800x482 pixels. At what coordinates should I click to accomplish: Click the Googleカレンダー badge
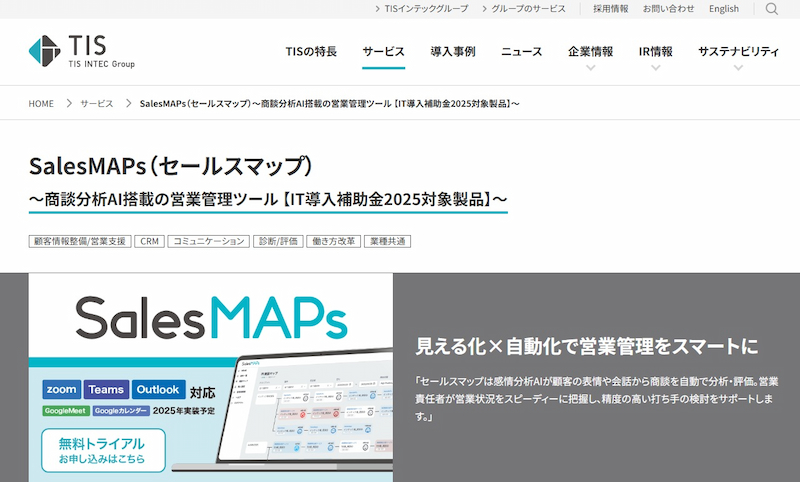[121, 411]
